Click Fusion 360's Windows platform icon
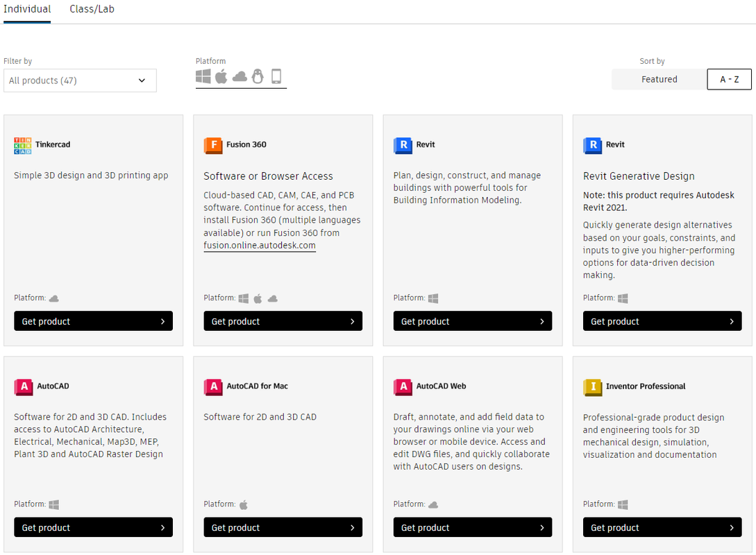The height and width of the screenshot is (555, 756). pos(244,299)
